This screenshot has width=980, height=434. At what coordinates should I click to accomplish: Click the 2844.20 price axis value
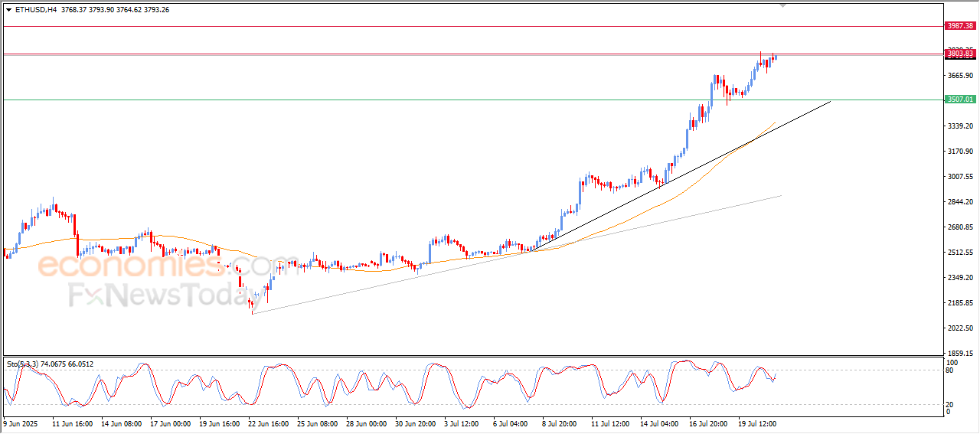click(x=960, y=202)
